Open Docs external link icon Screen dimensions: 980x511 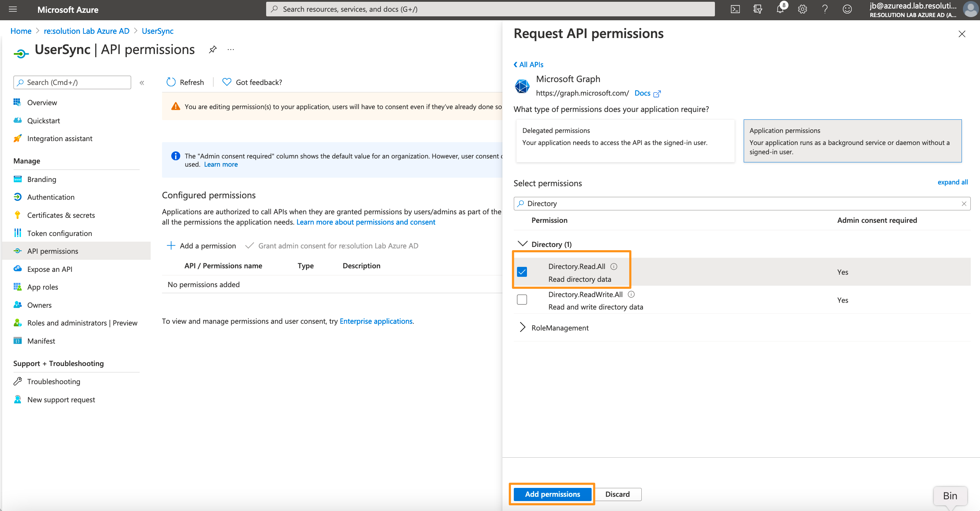tap(657, 93)
